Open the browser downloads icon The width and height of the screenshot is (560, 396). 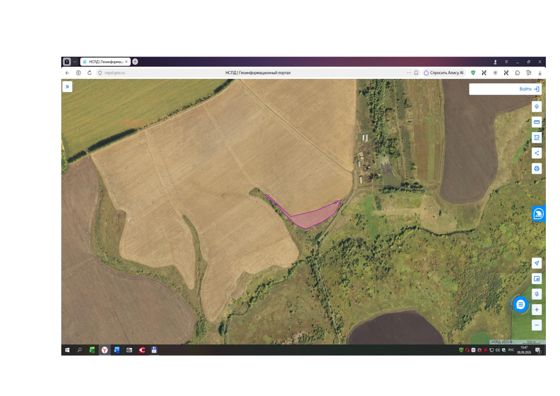[540, 73]
